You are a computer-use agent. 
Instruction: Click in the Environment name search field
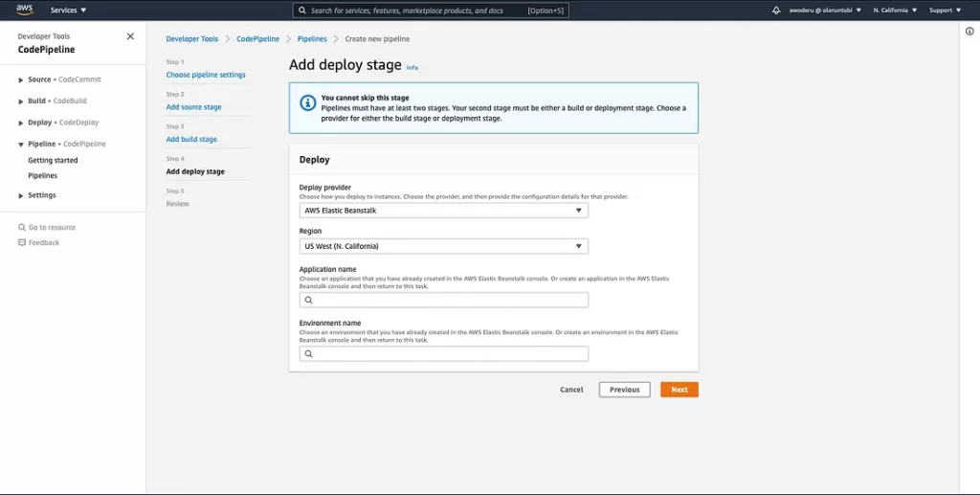[443, 354]
